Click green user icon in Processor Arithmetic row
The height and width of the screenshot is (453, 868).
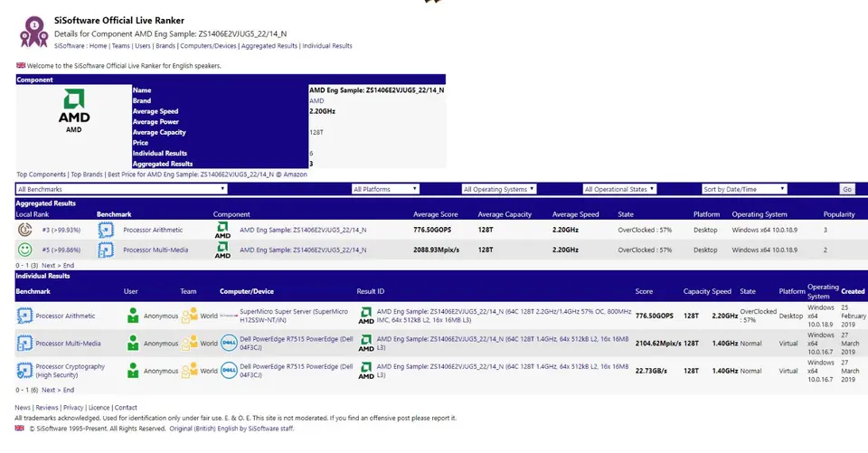pos(134,316)
